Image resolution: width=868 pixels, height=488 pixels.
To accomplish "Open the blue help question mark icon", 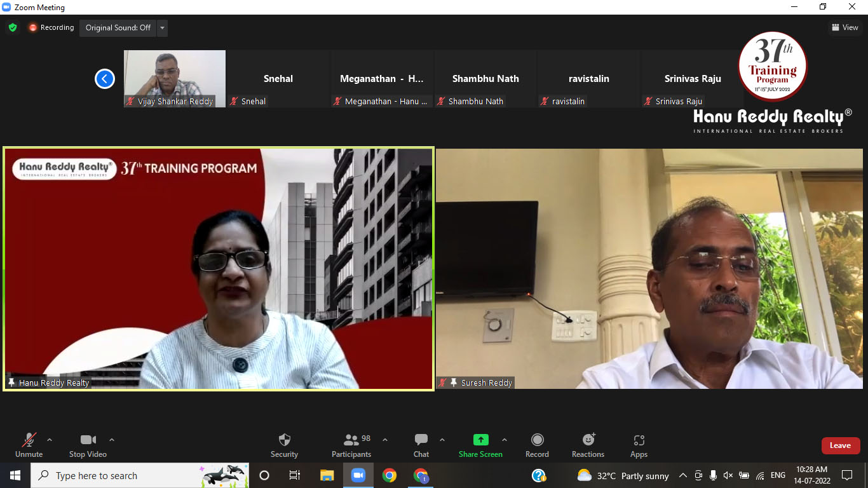I will point(539,475).
